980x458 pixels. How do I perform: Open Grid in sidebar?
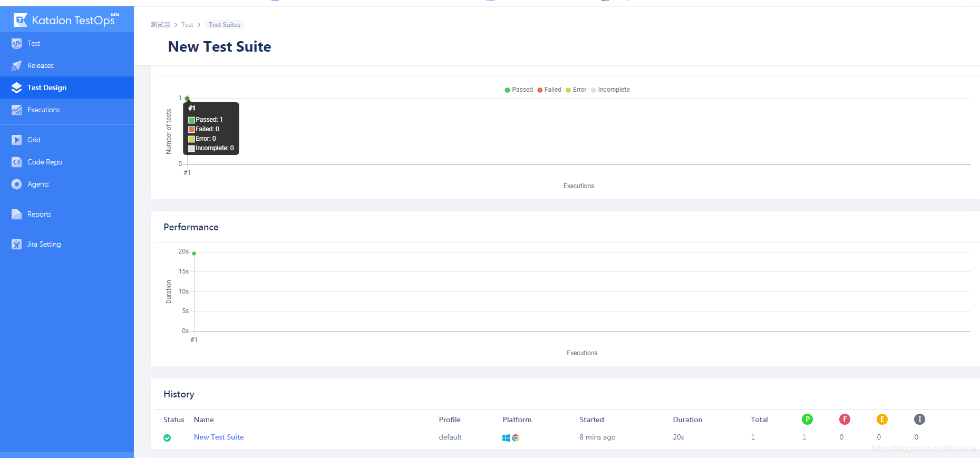[x=67, y=140]
